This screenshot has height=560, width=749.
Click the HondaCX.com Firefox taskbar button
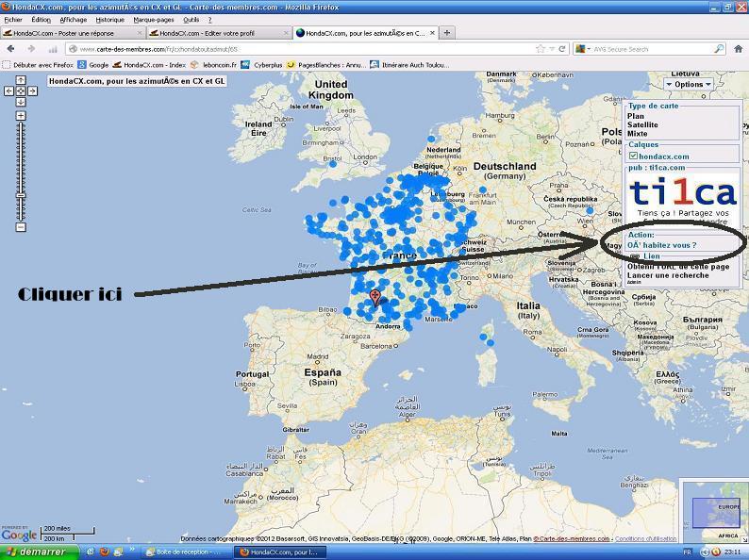[x=282, y=552]
